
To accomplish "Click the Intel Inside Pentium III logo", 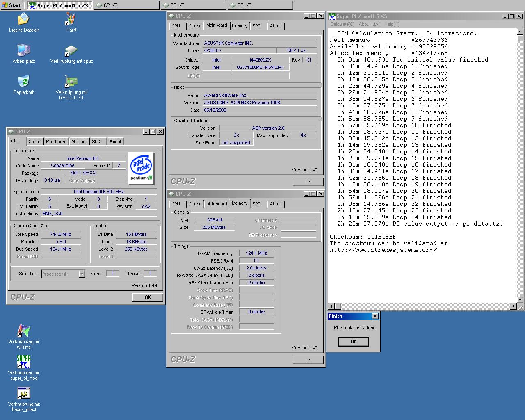I will pos(141,168).
